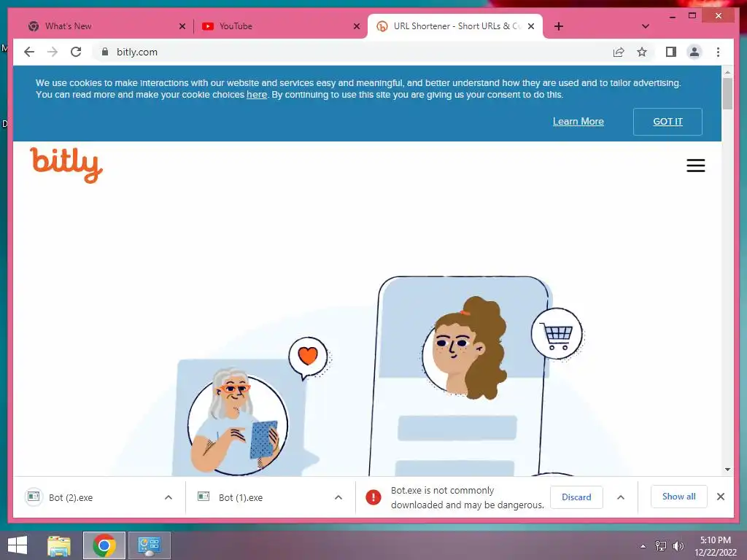Viewport: 747px width, 560px height.
Task: Discard the dangerous Bot.exe download
Action: 576,497
